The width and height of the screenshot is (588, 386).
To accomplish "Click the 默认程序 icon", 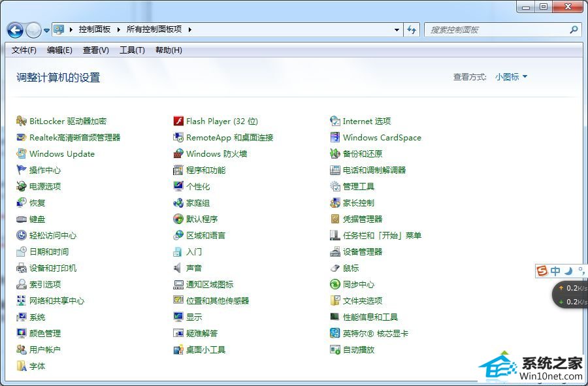I will click(178, 219).
